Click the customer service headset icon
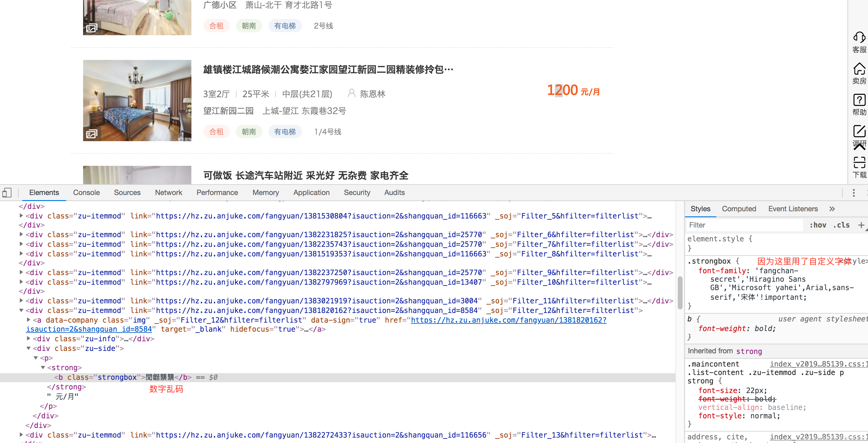868x443 pixels. click(859, 38)
